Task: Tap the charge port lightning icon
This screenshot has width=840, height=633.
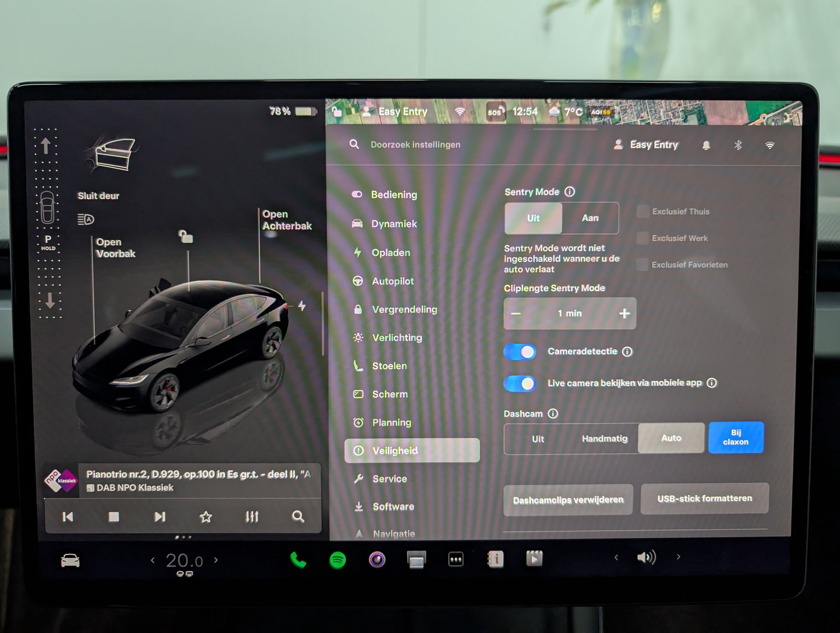Action: pyautogui.click(x=302, y=306)
